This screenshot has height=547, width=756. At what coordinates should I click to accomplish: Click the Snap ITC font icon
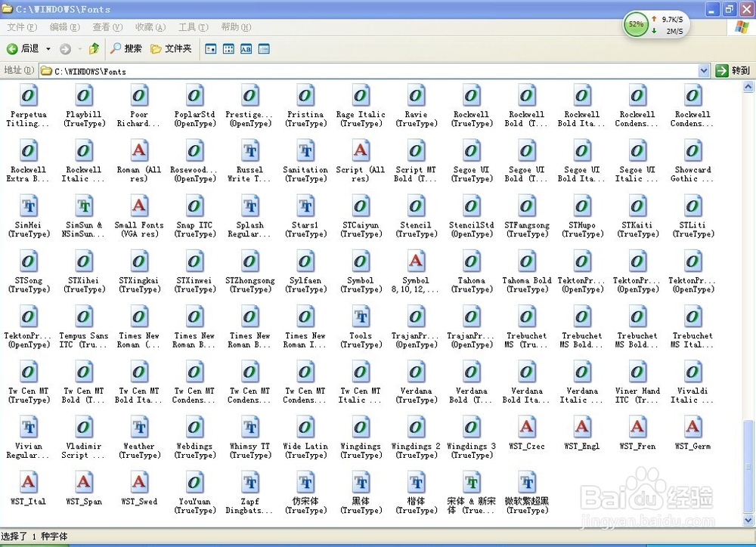coord(195,206)
